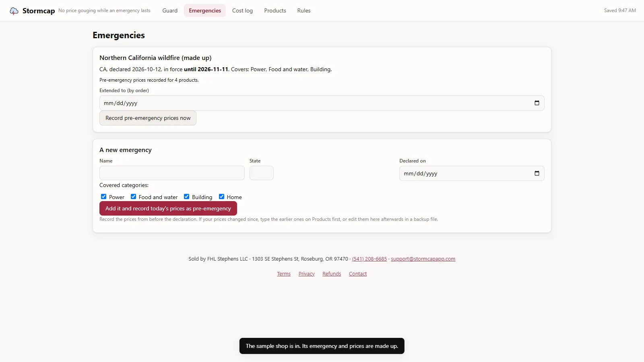Open the Rules tab

click(304, 10)
